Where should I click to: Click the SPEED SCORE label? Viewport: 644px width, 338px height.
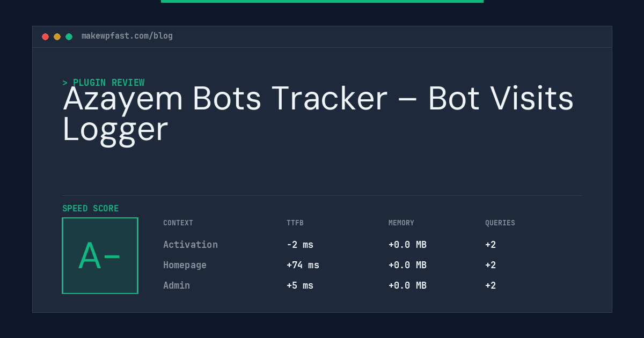(91, 208)
